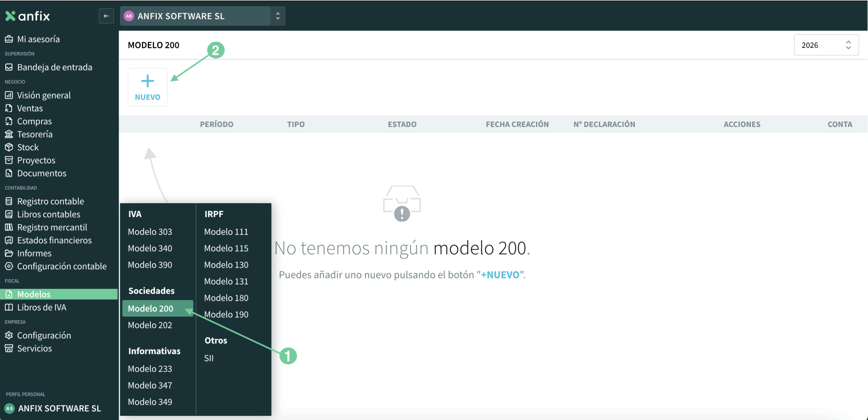Click Modelo 347 in Informativas

pyautogui.click(x=150, y=385)
